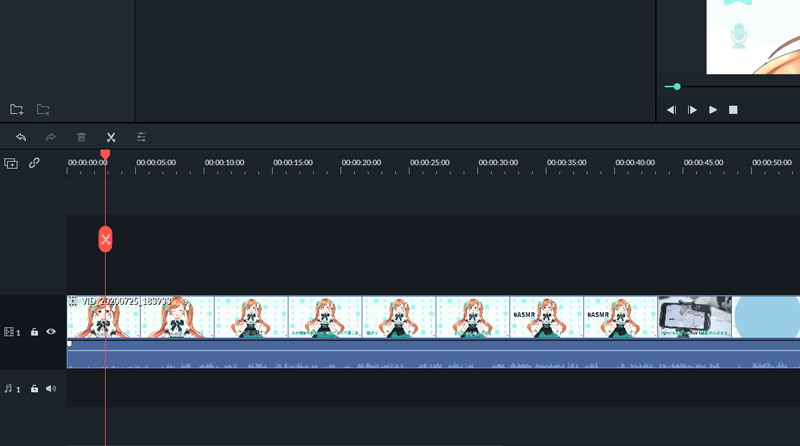Select the blue circle thumbnail at clip end
800x446 pixels.
tap(766, 317)
